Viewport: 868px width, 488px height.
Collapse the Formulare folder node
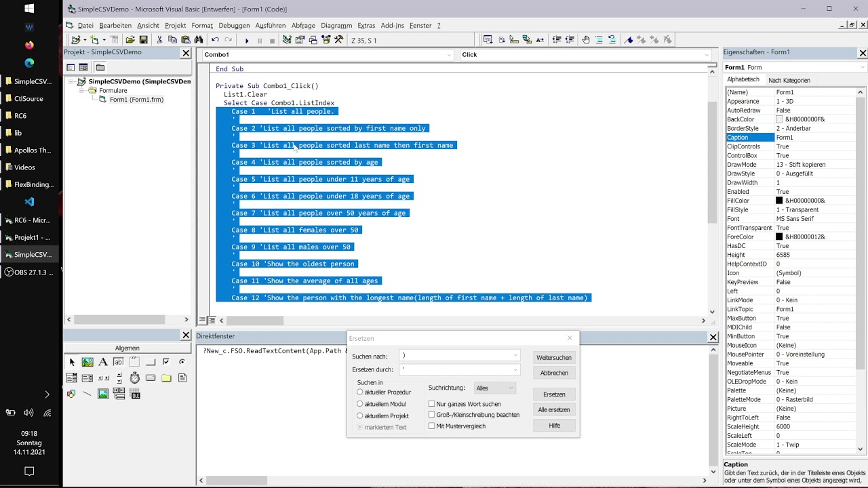click(x=82, y=90)
